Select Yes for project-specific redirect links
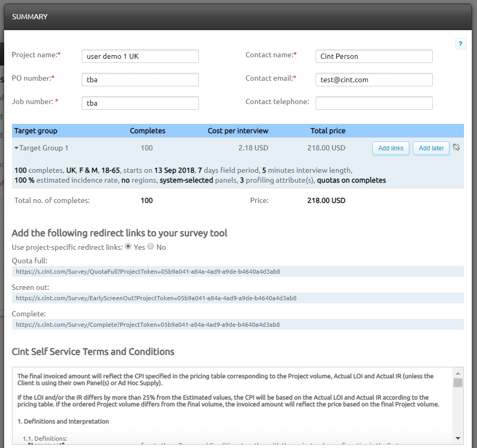This screenshot has height=448, width=477. 128,247
